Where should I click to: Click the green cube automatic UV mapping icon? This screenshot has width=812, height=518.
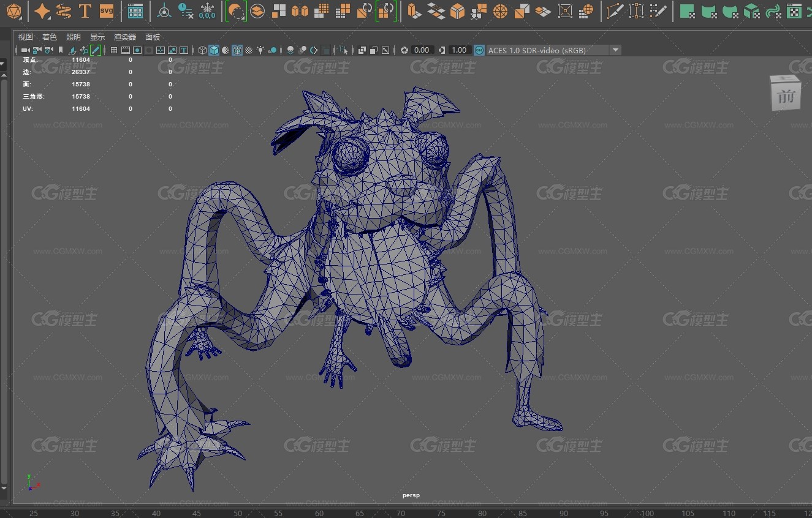(x=752, y=10)
